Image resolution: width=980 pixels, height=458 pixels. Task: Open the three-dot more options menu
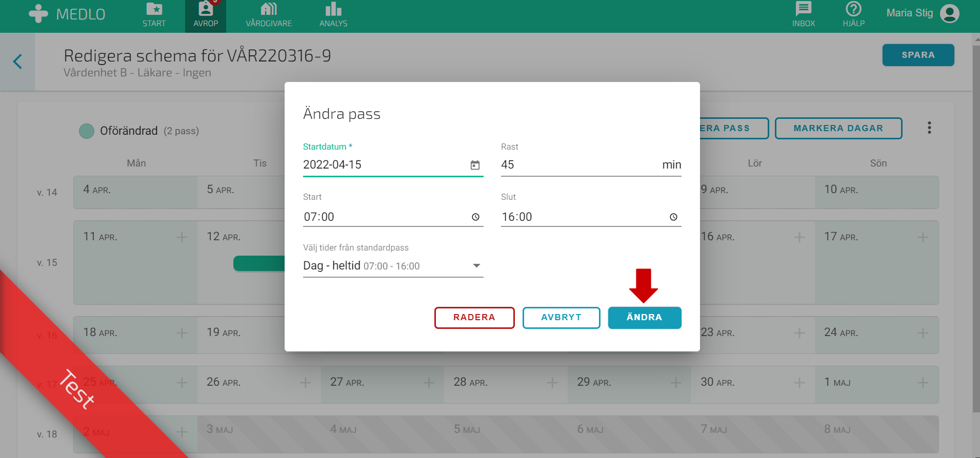tap(929, 128)
